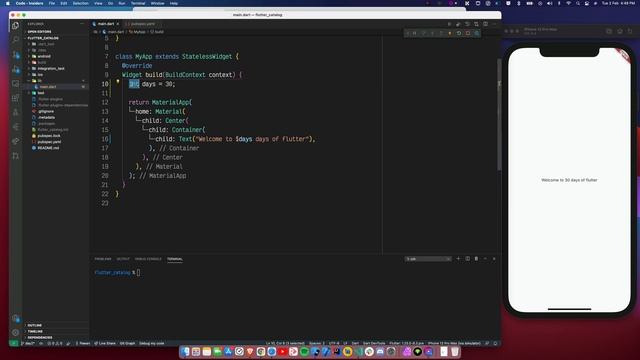
Task: Open the terminal shell selector dropdown
Action: point(428,259)
